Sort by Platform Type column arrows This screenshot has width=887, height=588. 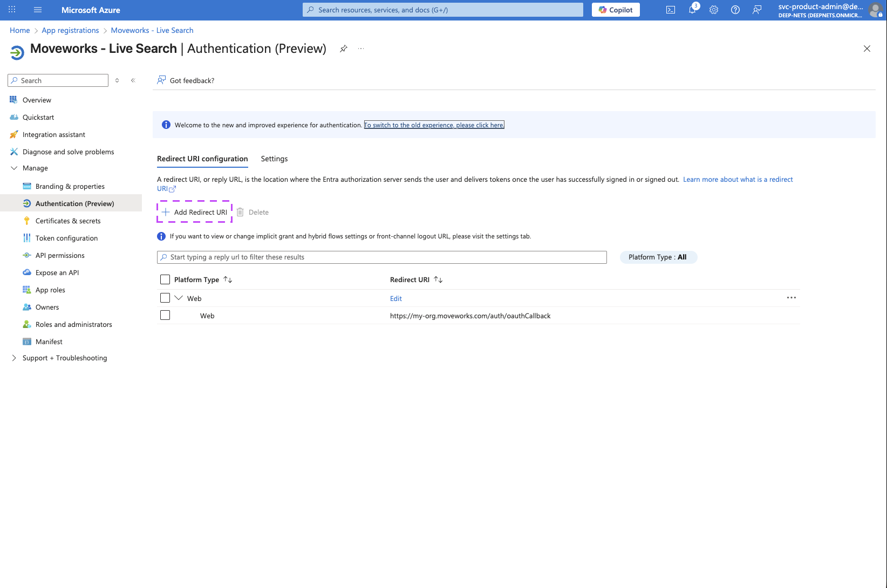pyautogui.click(x=228, y=279)
